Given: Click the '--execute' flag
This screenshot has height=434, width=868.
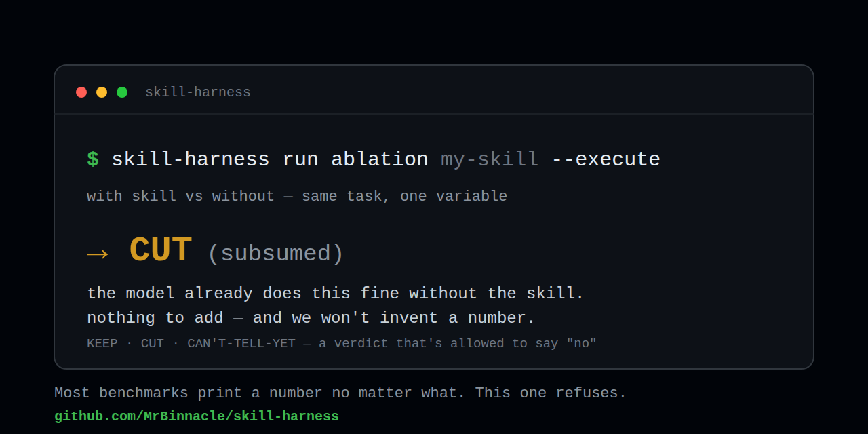Looking at the screenshot, I should 606,160.
